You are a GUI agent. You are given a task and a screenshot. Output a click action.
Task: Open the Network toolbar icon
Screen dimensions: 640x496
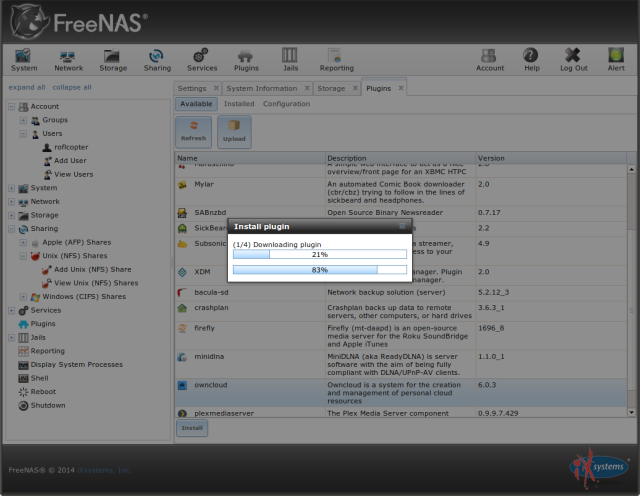coord(68,60)
